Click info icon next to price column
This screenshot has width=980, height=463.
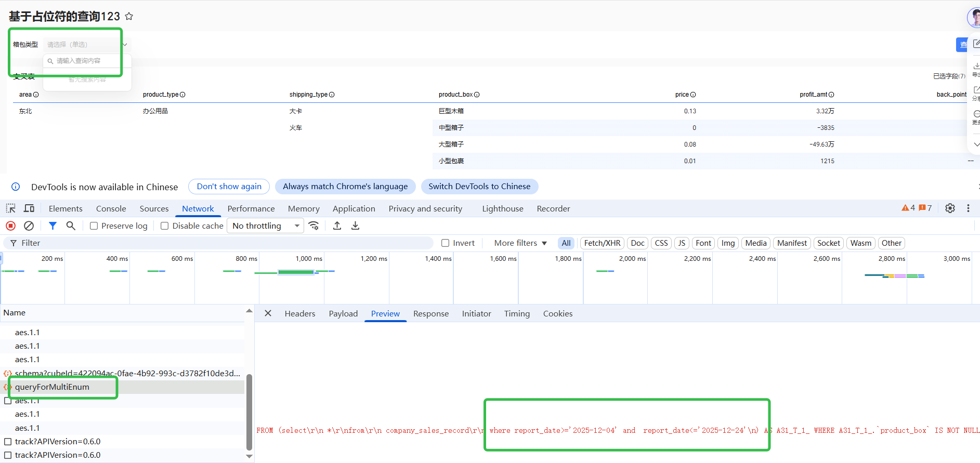[693, 95]
